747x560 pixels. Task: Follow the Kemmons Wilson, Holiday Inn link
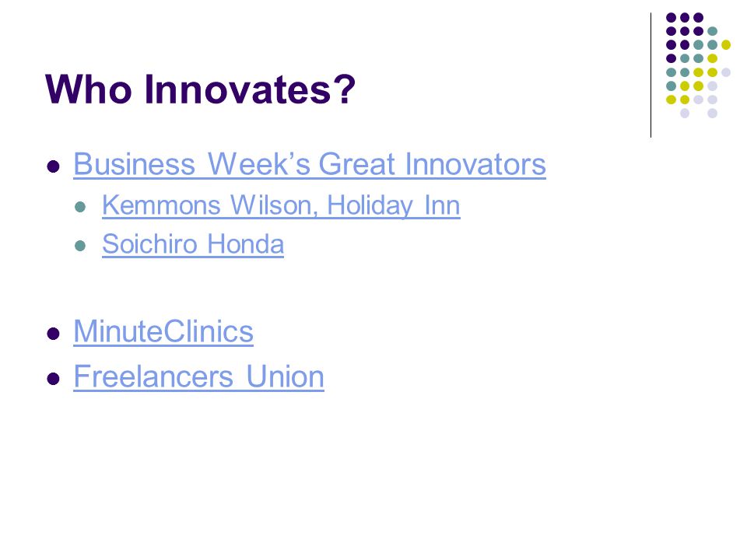click(281, 205)
